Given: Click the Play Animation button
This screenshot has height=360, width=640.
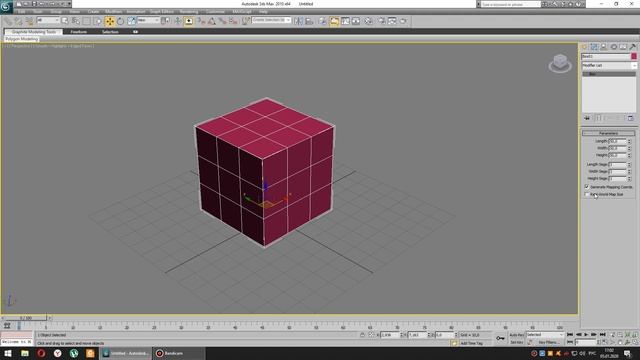Looking at the screenshot, I should [x=586, y=335].
